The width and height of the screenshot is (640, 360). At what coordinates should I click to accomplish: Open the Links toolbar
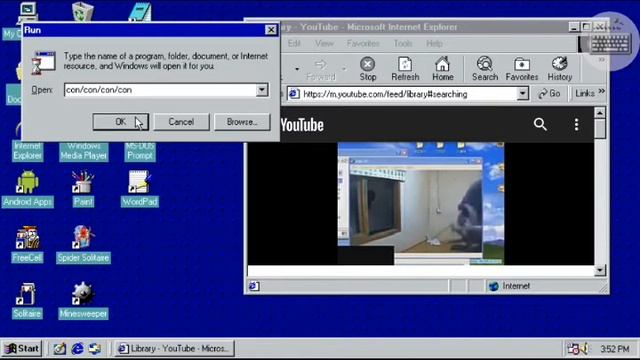tap(589, 93)
